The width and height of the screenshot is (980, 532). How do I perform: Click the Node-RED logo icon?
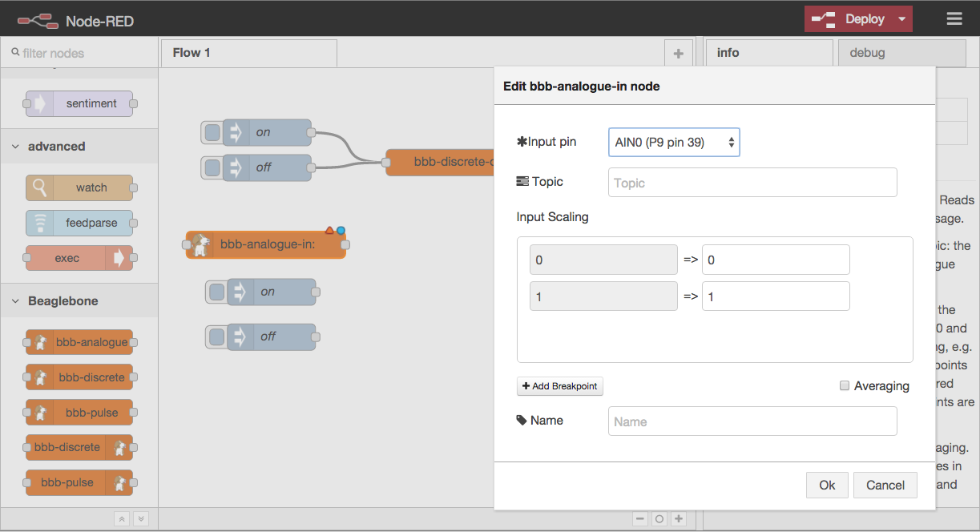[x=38, y=20]
